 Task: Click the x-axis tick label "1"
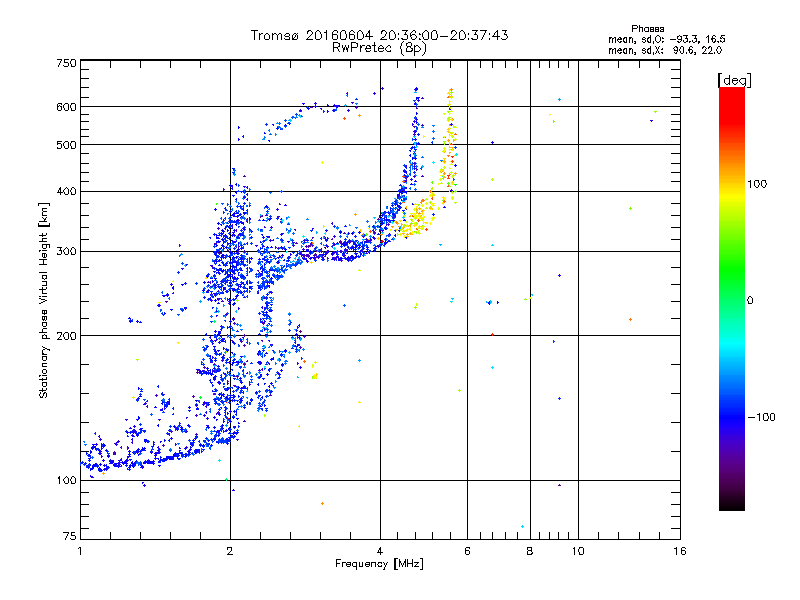click(x=80, y=551)
